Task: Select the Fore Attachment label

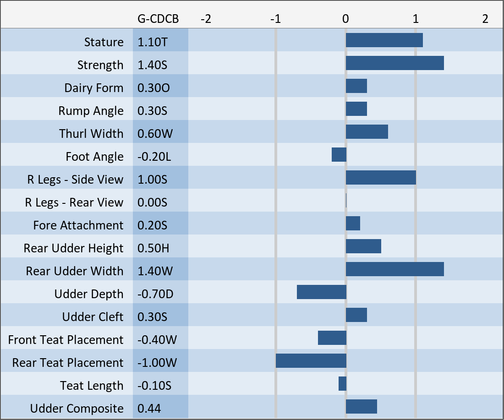Action: point(78,225)
